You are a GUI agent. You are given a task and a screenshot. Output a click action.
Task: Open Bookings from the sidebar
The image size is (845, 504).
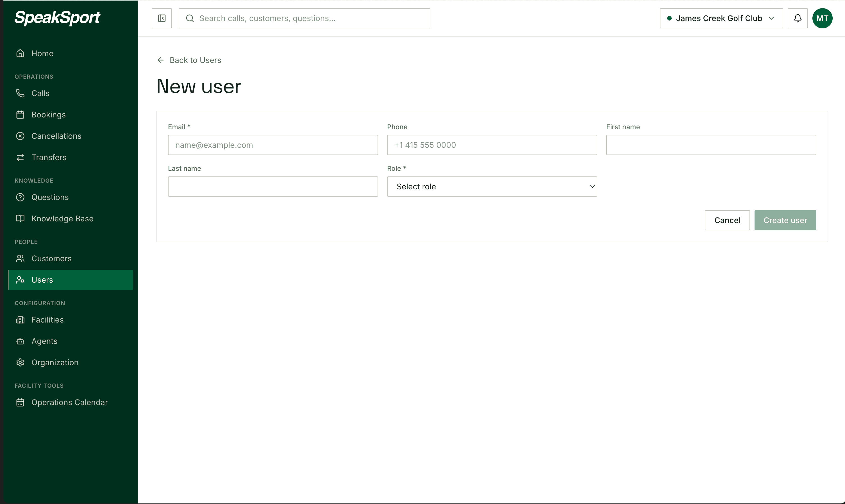[71, 115]
